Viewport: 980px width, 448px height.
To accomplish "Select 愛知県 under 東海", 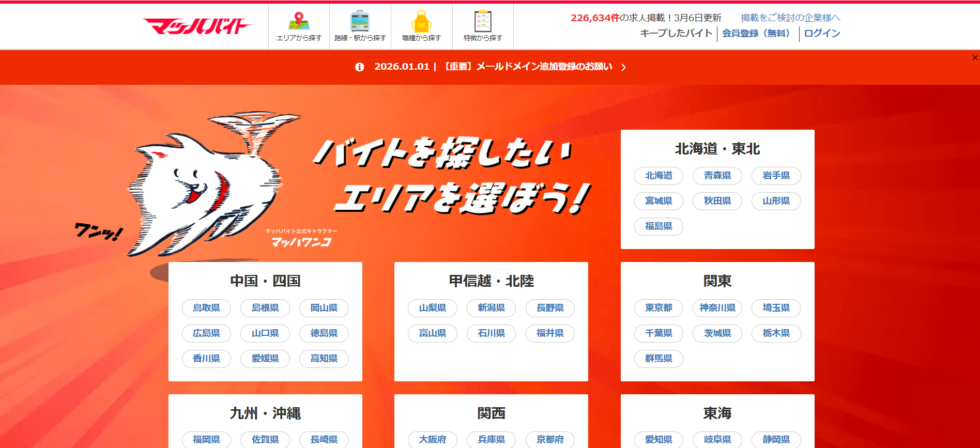I will (x=659, y=440).
